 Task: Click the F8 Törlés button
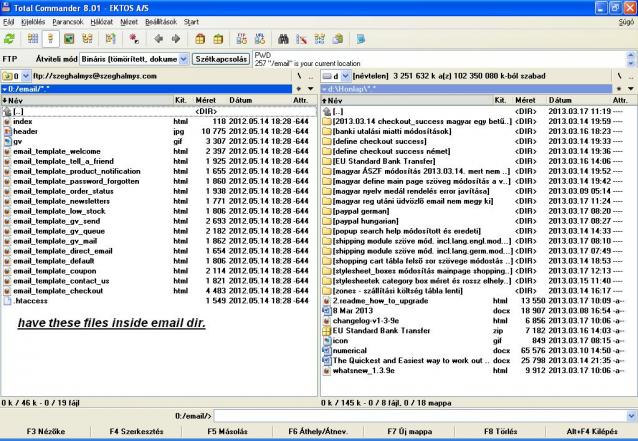click(500, 431)
